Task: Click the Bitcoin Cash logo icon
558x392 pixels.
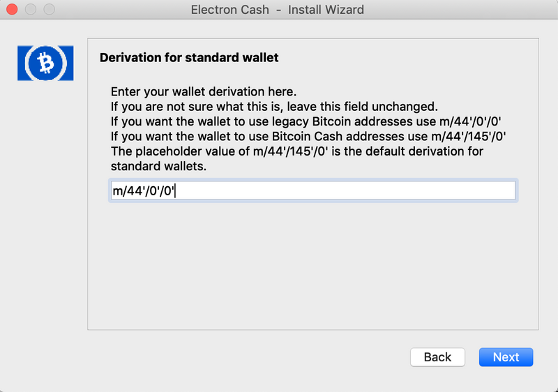Action: pyautogui.click(x=45, y=63)
